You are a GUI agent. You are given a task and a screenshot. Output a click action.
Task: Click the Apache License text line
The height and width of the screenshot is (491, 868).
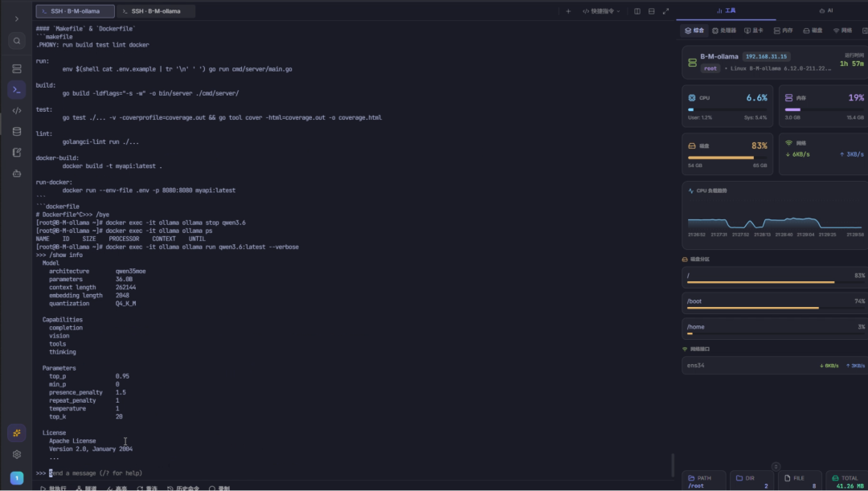pos(72,440)
